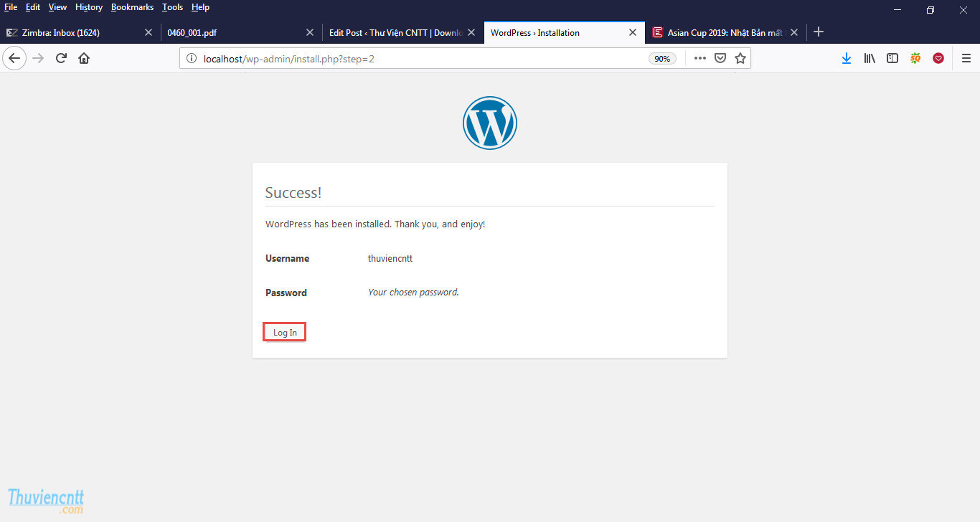Image resolution: width=980 pixels, height=522 pixels.
Task: Click the red heart extension icon
Action: [938, 58]
